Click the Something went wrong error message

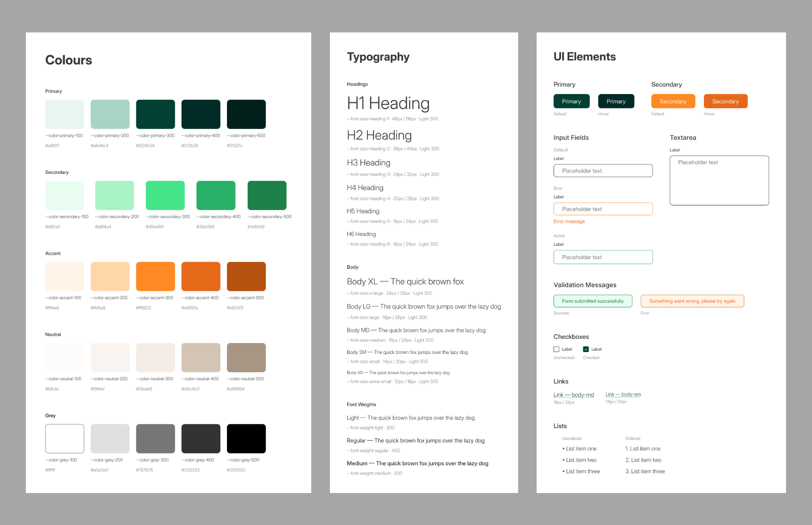[692, 301]
